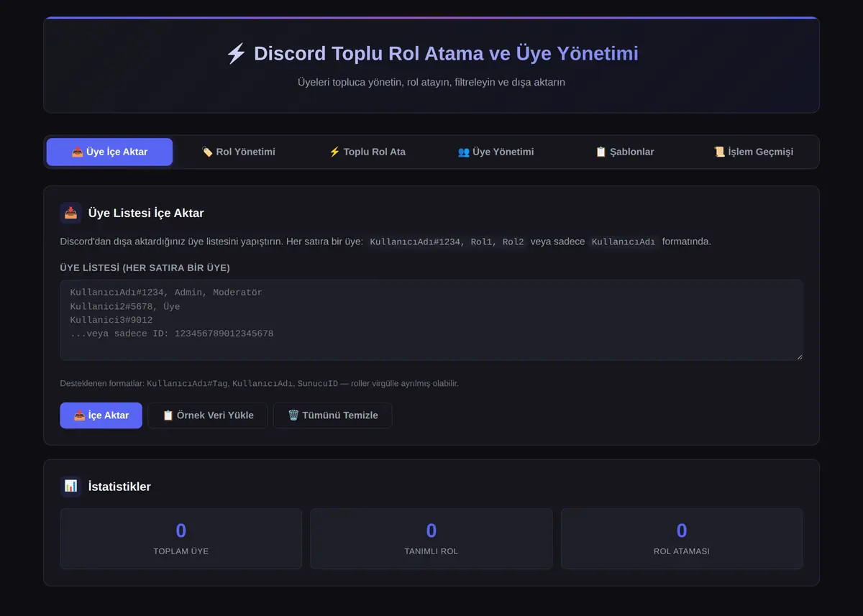Click the "Üye Listesi İçe Aktar" heading
The image size is (863, 616).
[146, 213]
